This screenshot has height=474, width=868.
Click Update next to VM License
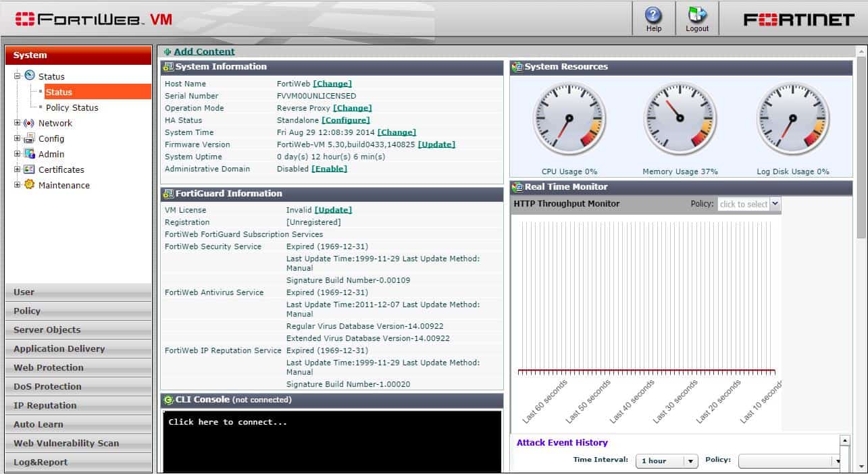point(333,210)
